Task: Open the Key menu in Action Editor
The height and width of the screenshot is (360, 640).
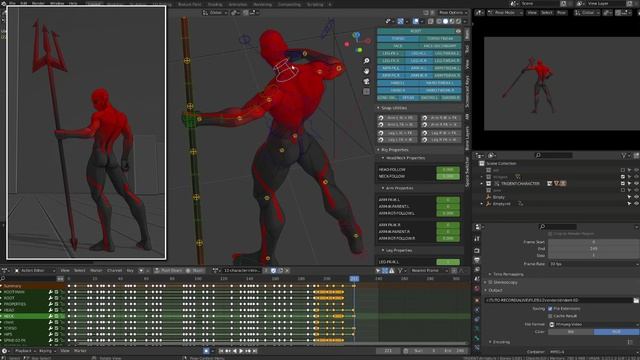Action: pyautogui.click(x=130, y=271)
